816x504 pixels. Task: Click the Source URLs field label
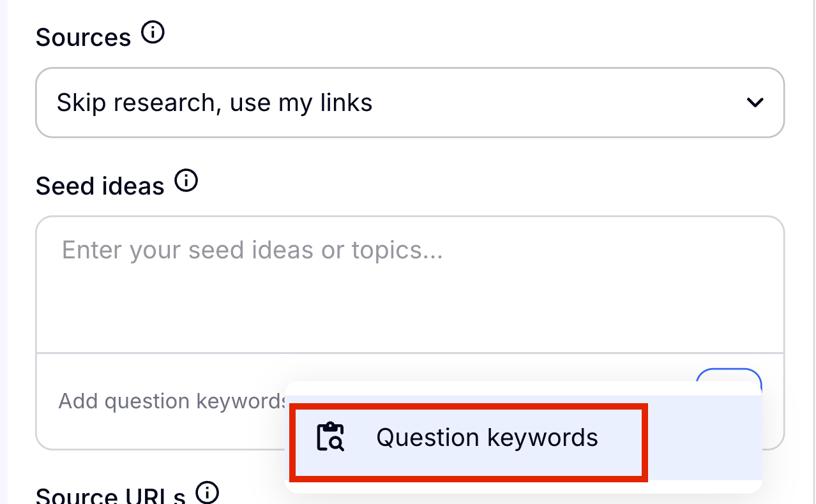tap(110, 495)
